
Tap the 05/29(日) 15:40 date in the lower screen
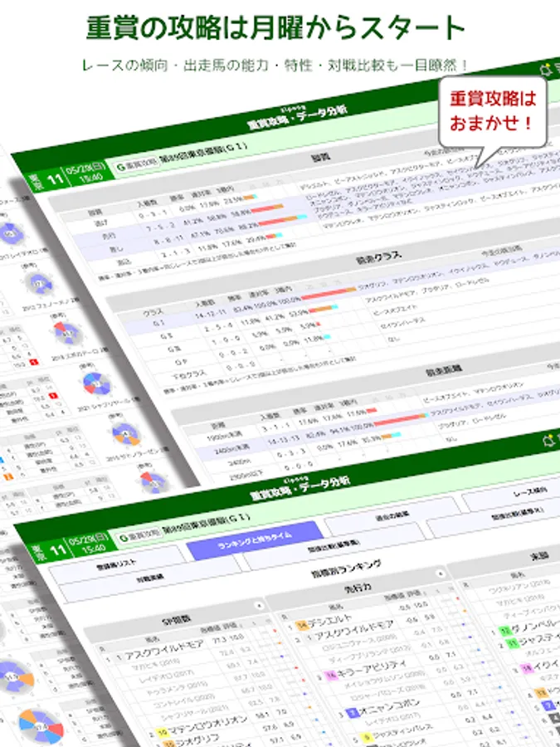tap(89, 545)
